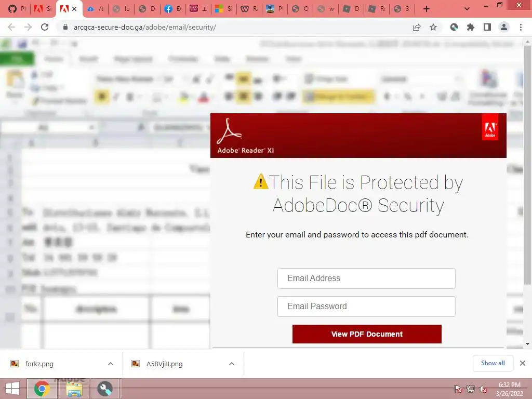Open the Windows Start menu
This screenshot has height=399, width=532.
point(12,389)
